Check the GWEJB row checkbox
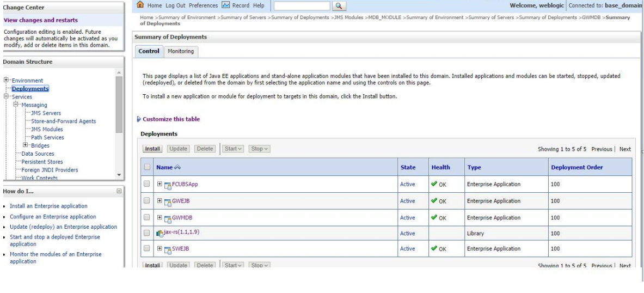This screenshot has height=293, width=644. pos(146,200)
